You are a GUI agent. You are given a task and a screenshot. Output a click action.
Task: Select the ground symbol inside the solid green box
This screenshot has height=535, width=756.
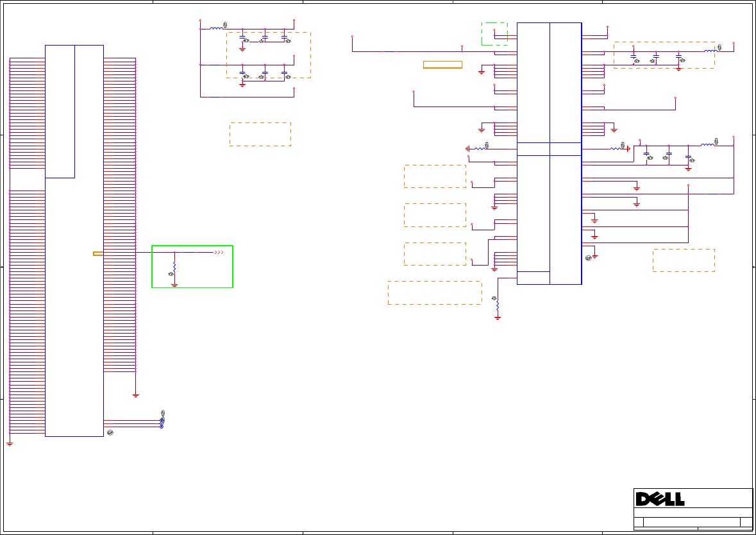point(174,285)
